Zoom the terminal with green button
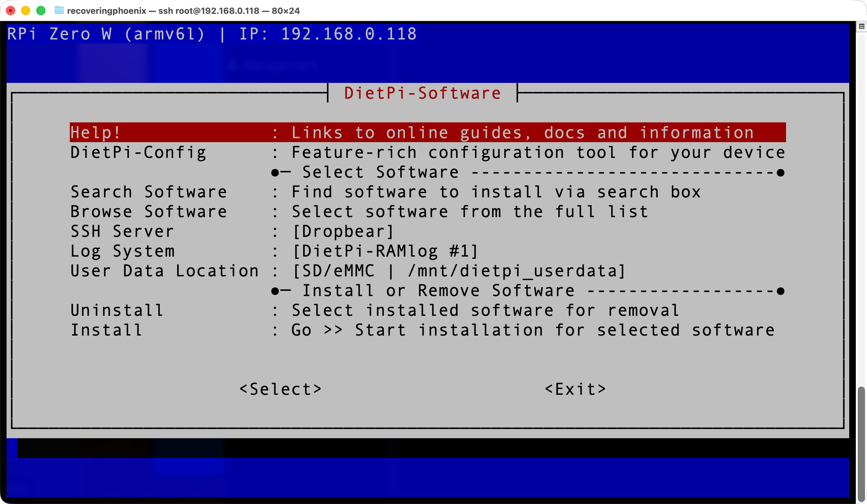The height and width of the screenshot is (504, 867). click(x=41, y=11)
